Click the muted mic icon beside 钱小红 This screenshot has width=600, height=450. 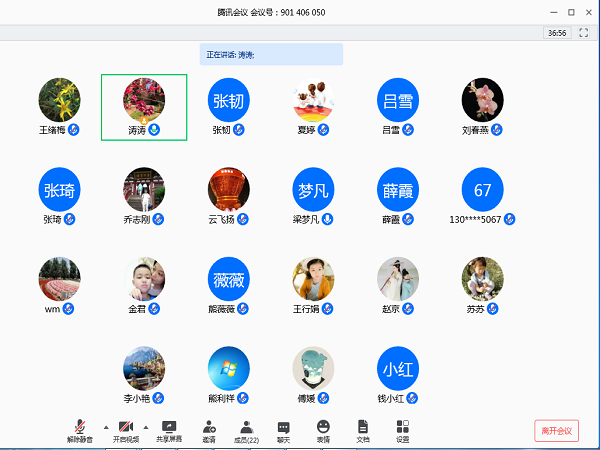point(412,398)
